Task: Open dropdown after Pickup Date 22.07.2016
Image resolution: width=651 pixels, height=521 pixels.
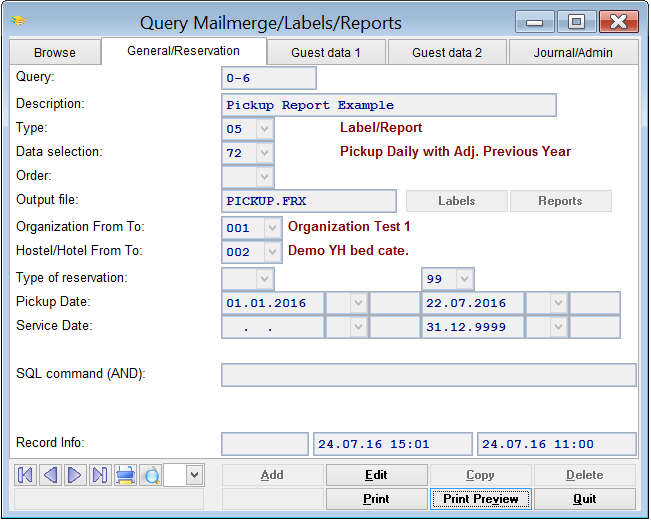Action: click(x=558, y=303)
